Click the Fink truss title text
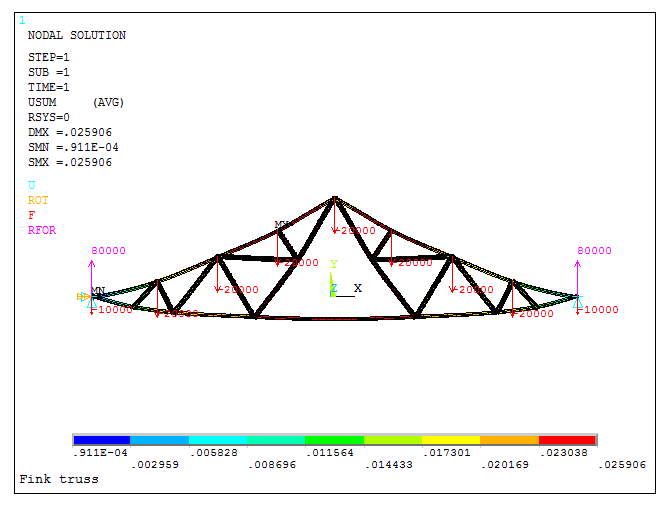The image size is (671, 507). 59,479
